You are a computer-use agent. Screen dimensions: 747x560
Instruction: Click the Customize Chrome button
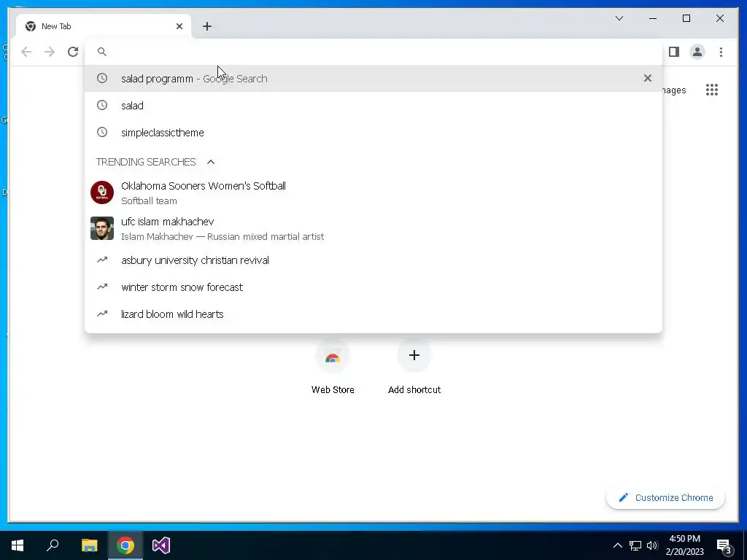point(665,497)
